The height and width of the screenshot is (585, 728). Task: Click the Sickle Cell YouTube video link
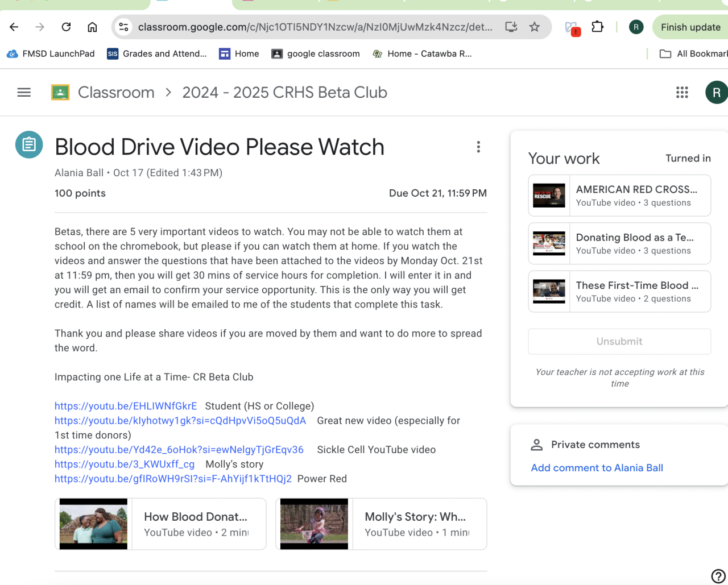179,450
